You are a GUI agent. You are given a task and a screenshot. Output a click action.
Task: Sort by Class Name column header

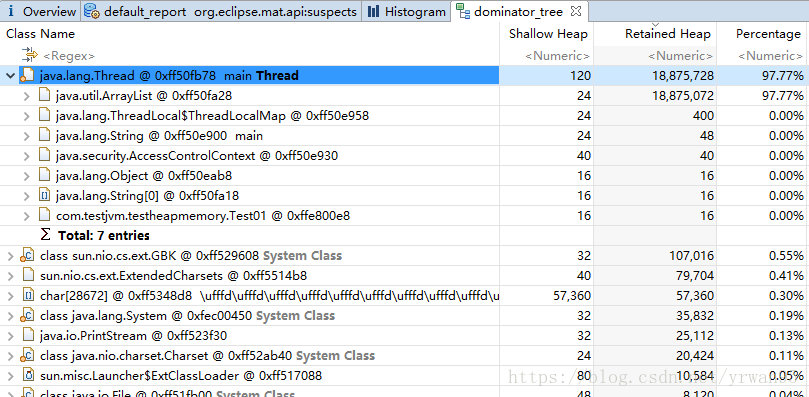tap(40, 34)
